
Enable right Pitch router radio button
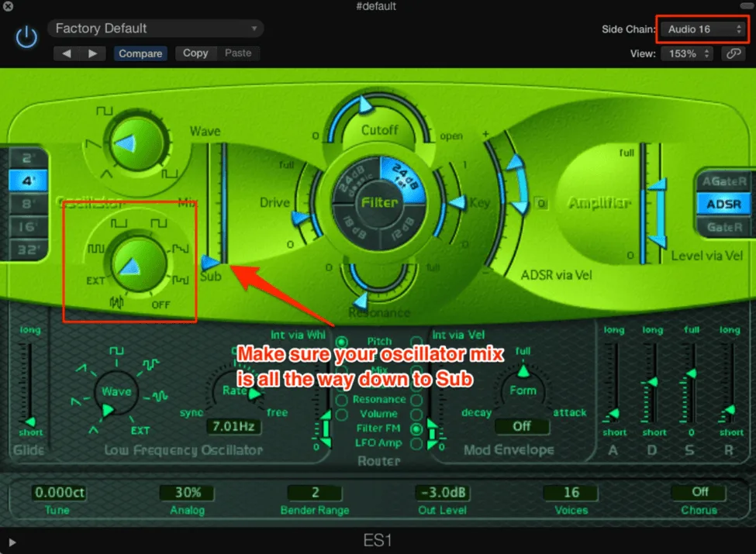coord(416,342)
